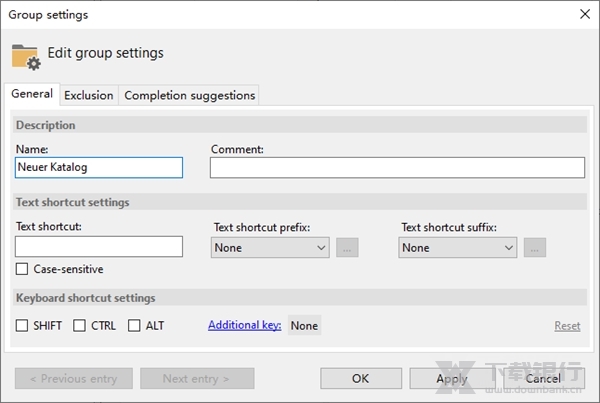Image resolution: width=600 pixels, height=403 pixels.
Task: Open the Text shortcut prefix dropdown
Action: [x=270, y=247]
